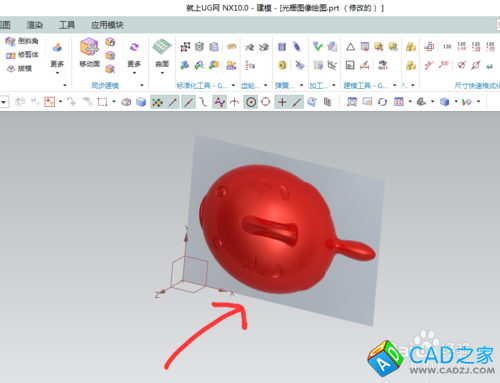
Task: Toggle the Pole snap zigzag option
Action: 219,102
